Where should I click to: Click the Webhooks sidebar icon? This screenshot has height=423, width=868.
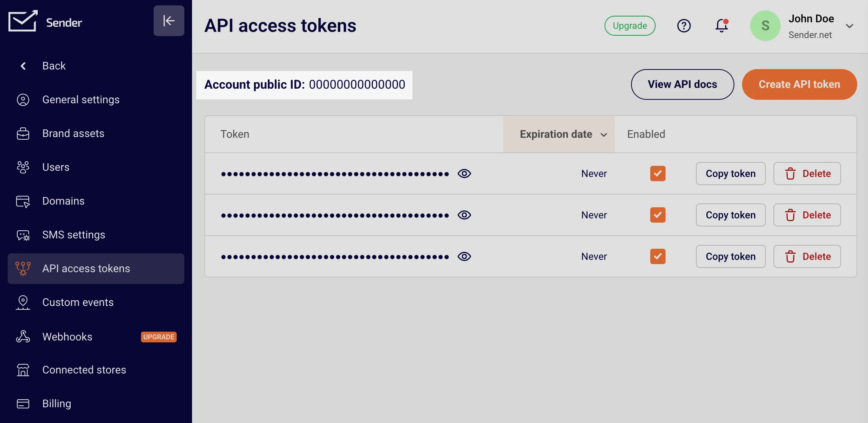(23, 337)
